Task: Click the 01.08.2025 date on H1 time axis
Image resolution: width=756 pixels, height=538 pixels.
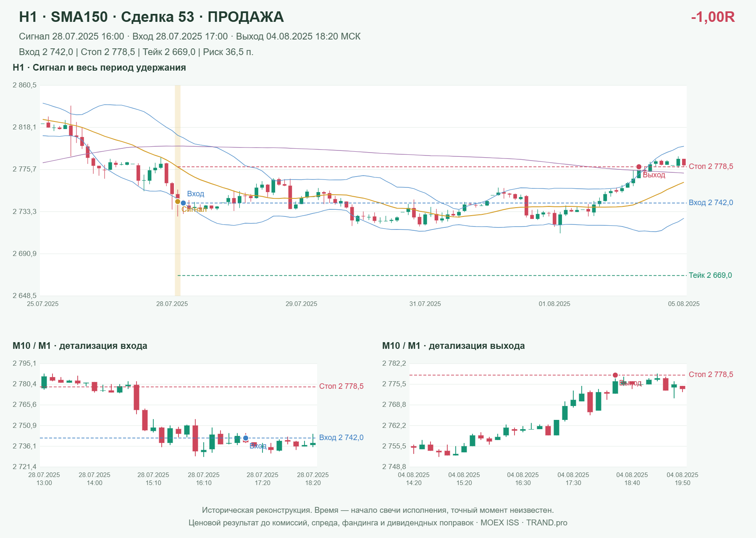Action: pos(554,304)
